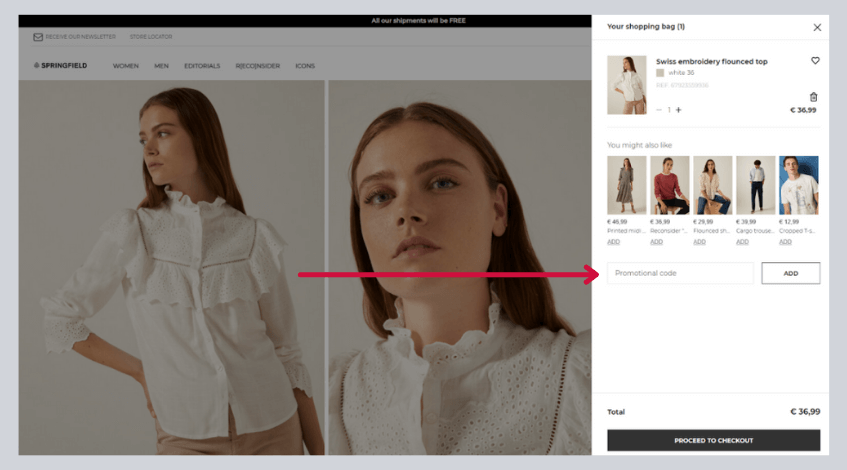847x470 pixels.
Task: Proceed to checkout
Action: click(x=713, y=440)
